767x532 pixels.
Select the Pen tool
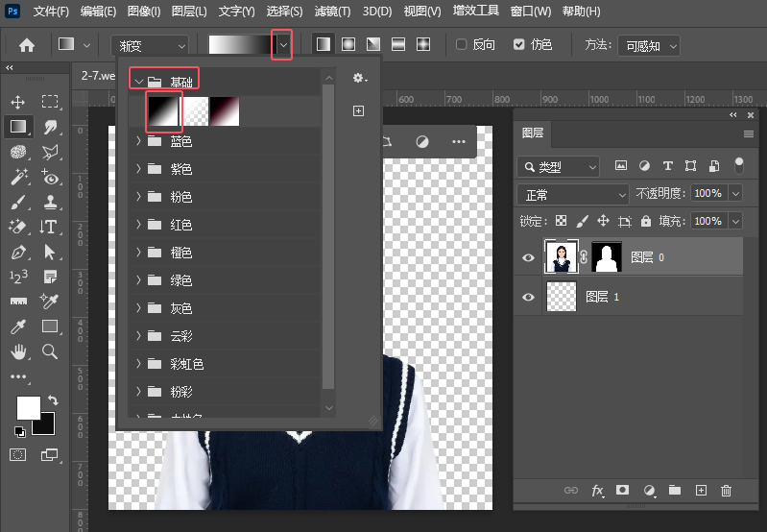[x=18, y=252]
